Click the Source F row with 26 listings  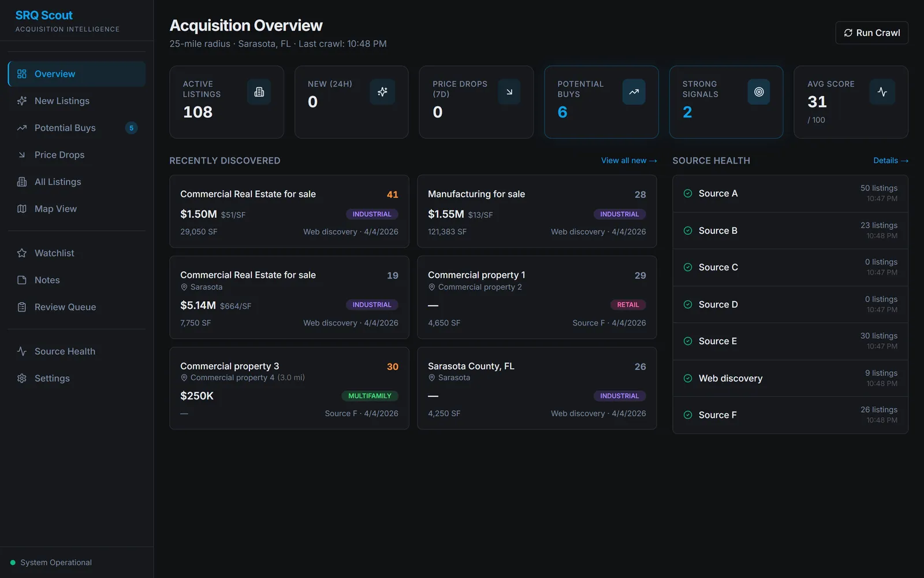point(790,415)
